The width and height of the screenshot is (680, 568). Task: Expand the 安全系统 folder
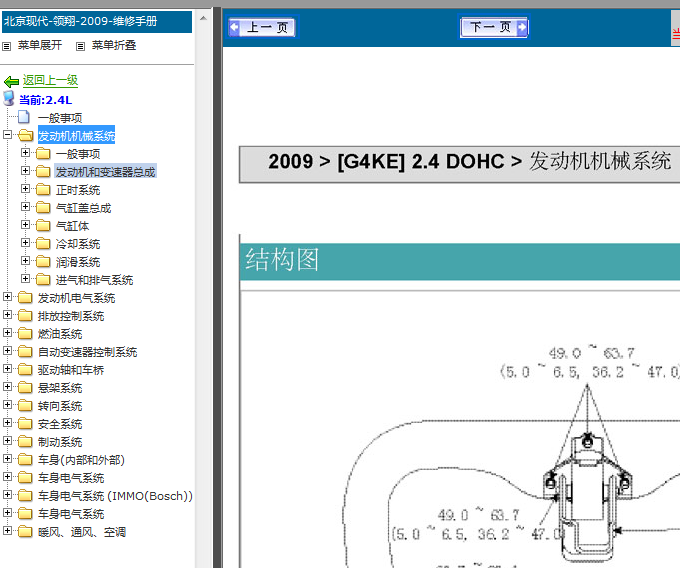point(7,422)
